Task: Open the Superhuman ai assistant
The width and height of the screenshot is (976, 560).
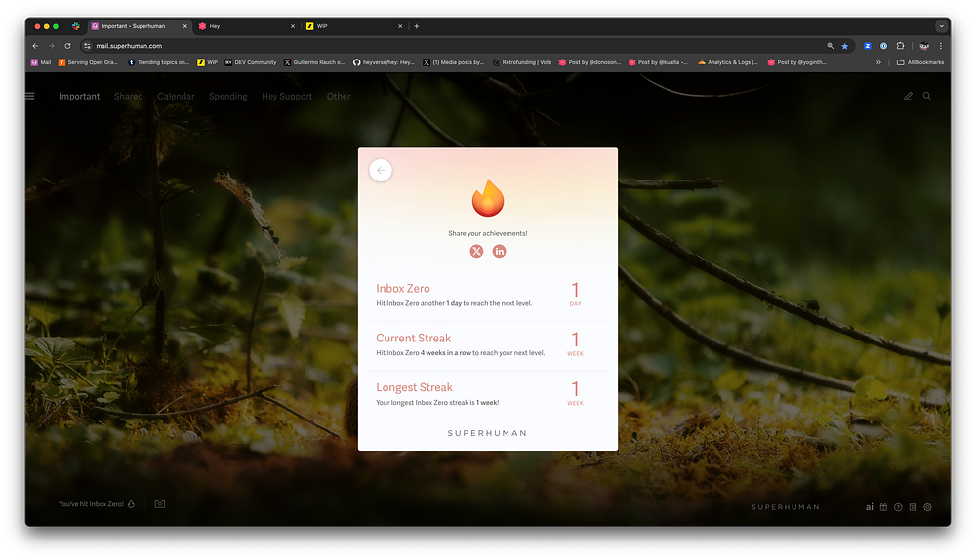Action: tap(869, 507)
